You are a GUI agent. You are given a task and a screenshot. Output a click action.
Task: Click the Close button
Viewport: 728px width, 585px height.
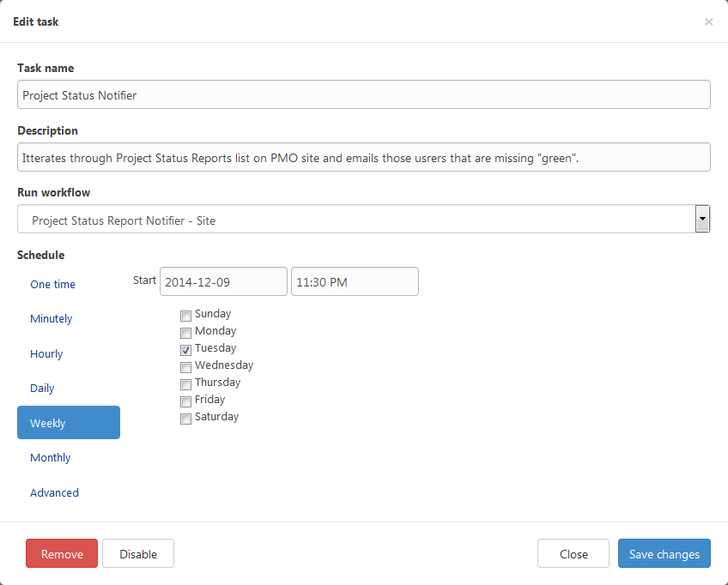point(573,553)
